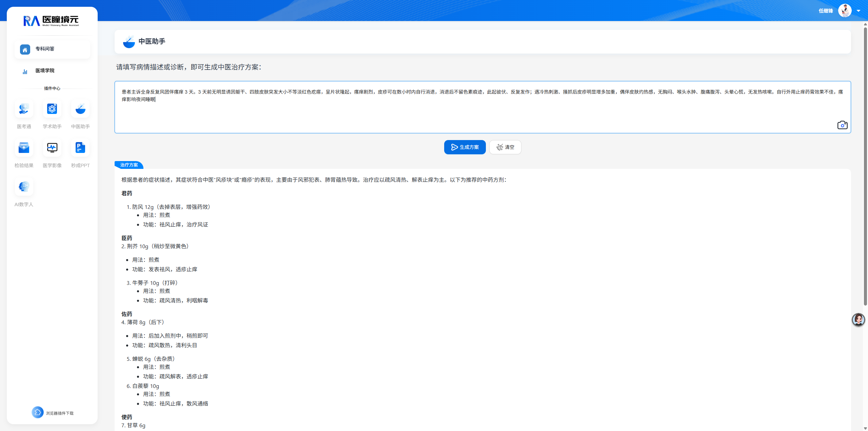868x431 pixels.
Task: Click the 中医助手 page title text
Action: coord(152,41)
